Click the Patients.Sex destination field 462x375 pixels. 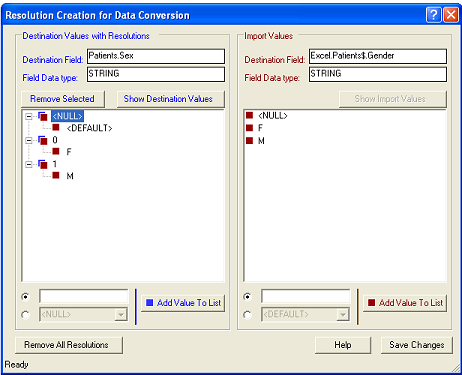pos(156,56)
